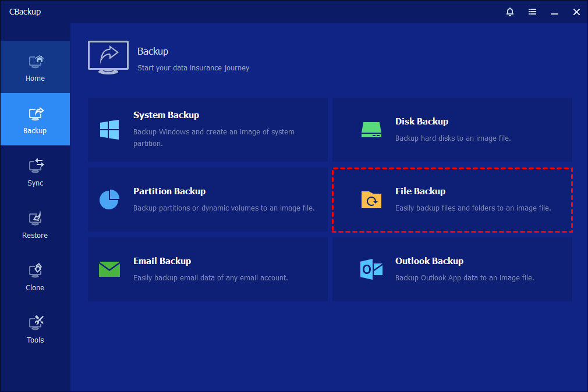588x392 pixels.
Task: Switch to the Sync sidebar tab
Action: 35,172
